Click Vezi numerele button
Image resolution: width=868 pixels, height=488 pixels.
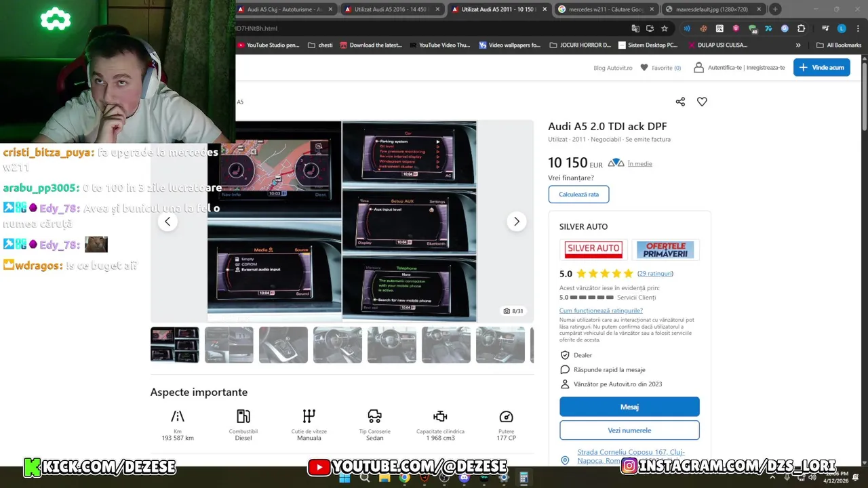[629, 430]
